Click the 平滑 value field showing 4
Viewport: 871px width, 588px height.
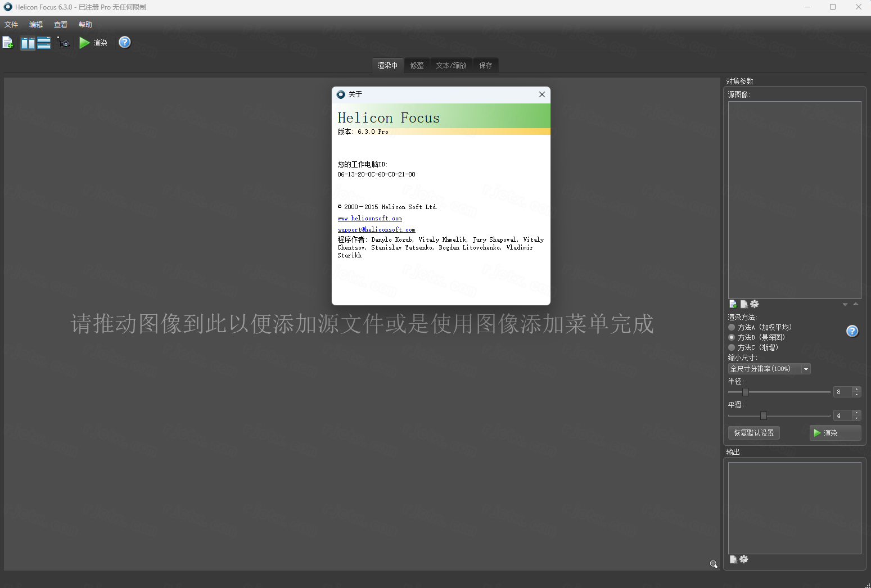pyautogui.click(x=842, y=415)
